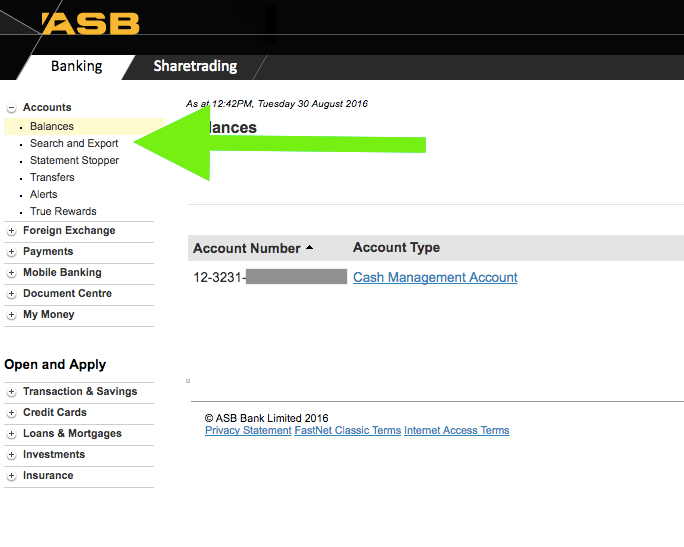Expand the Foreign Exchange section
The width and height of the screenshot is (684, 547).
point(12,231)
